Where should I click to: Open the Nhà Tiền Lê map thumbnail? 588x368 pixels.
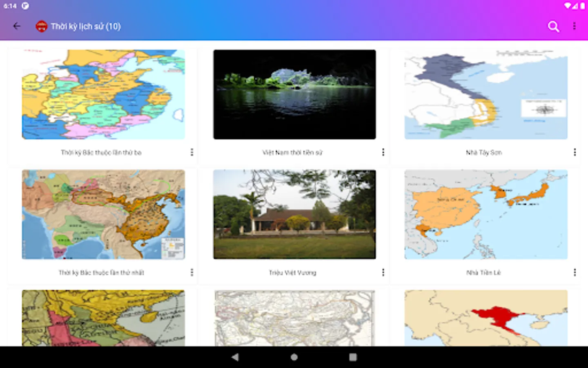[x=486, y=214]
